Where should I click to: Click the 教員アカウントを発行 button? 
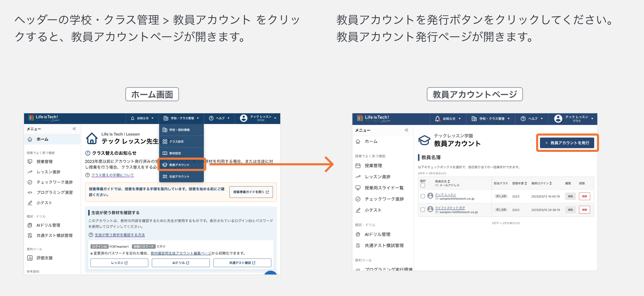(567, 143)
